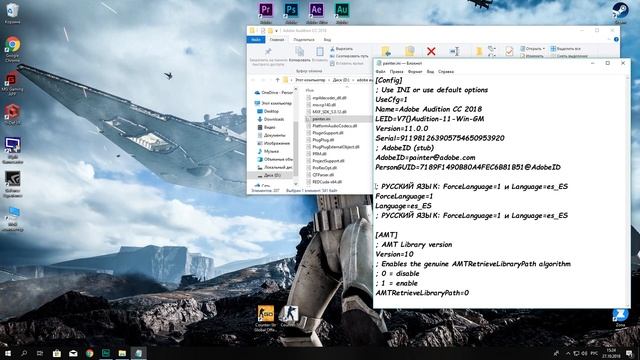640x360 pixels.
Task: Click the Имя column header in Explorer
Action: pyautogui.click(x=310, y=90)
